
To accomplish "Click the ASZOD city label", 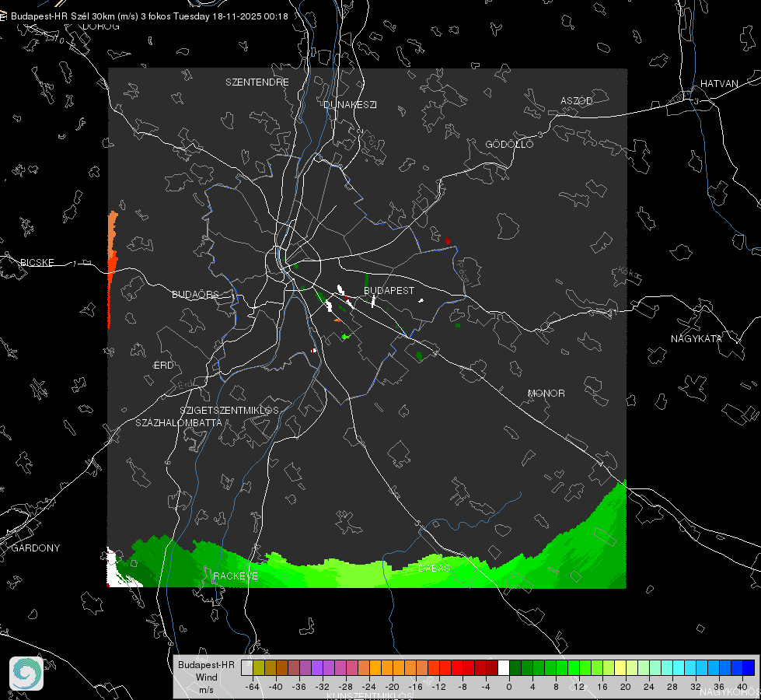I will tap(577, 100).
